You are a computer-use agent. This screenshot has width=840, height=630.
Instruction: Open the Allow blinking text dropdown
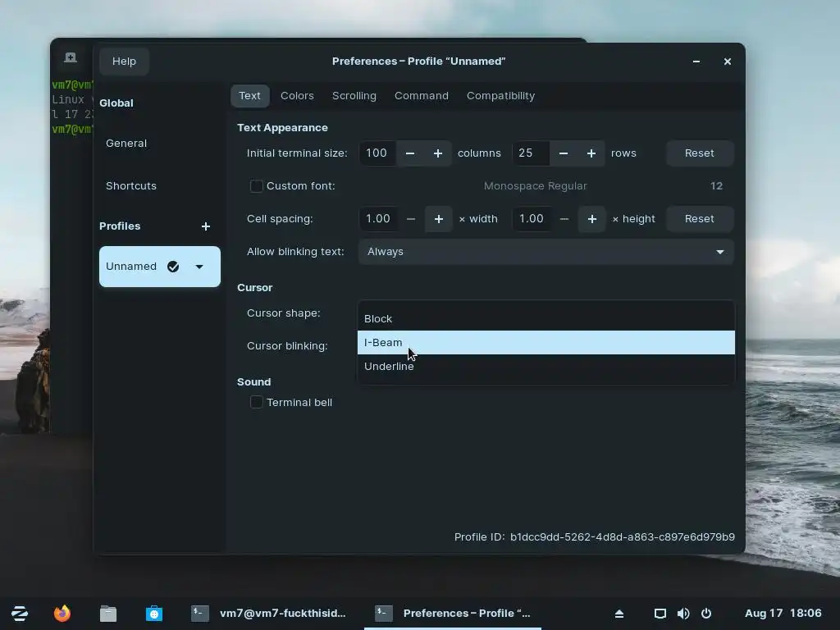[x=546, y=252]
